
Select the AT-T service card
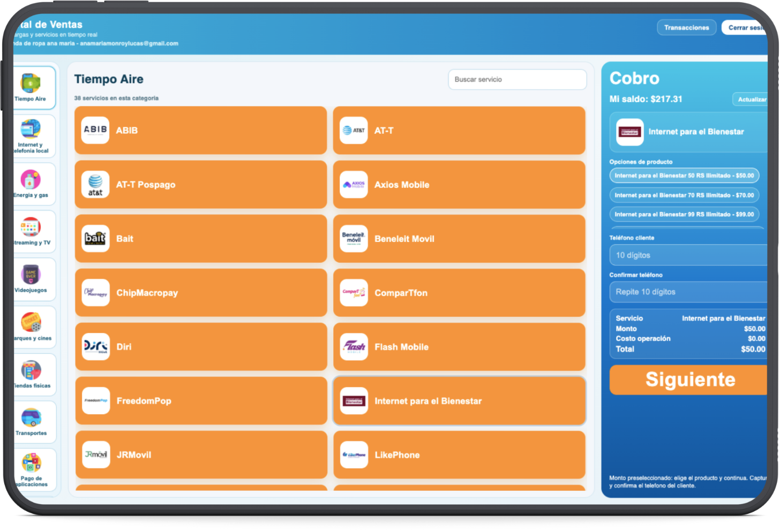pyautogui.click(x=459, y=130)
